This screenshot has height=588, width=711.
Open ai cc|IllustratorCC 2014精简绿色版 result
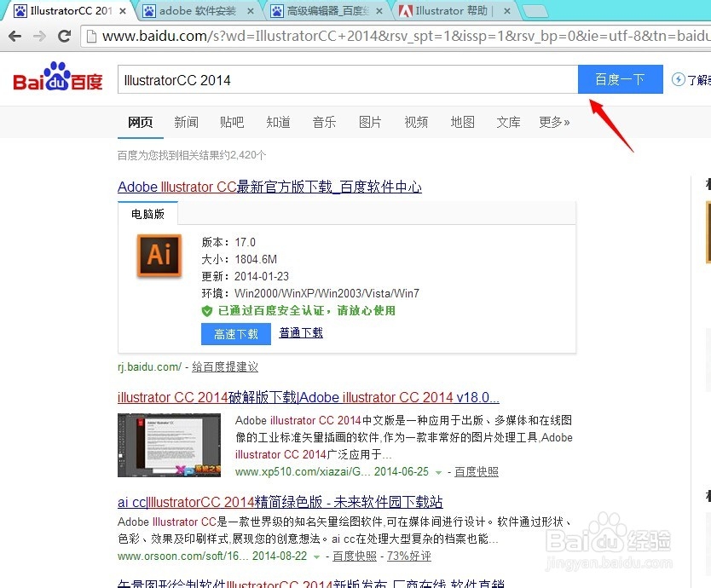(280, 502)
